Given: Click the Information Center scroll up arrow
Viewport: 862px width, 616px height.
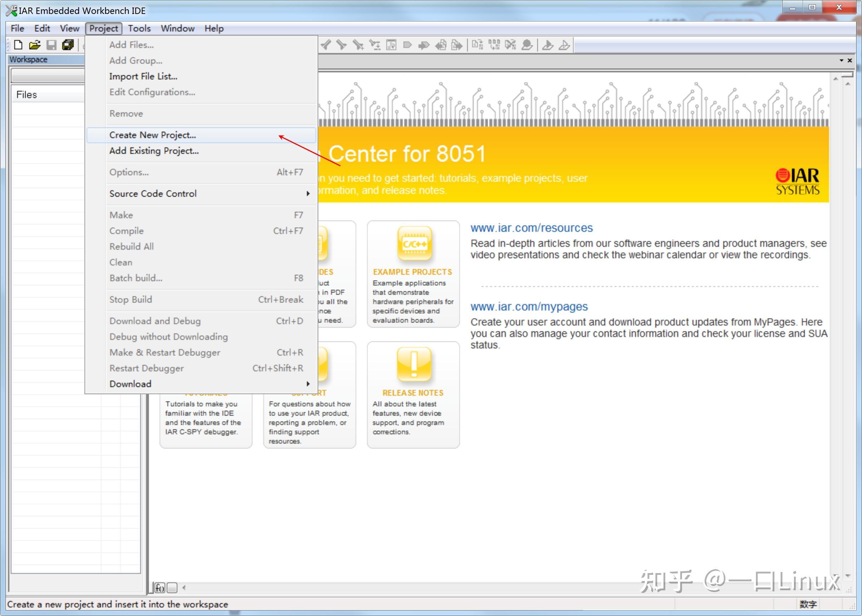Looking at the screenshot, I should click(x=836, y=78).
